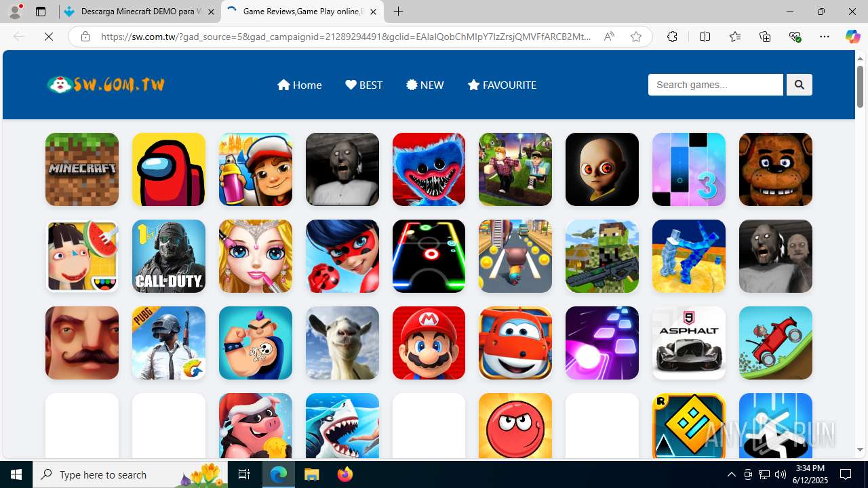Open the Minecraft game icon
This screenshot has width=868, height=488.
pos(82,169)
